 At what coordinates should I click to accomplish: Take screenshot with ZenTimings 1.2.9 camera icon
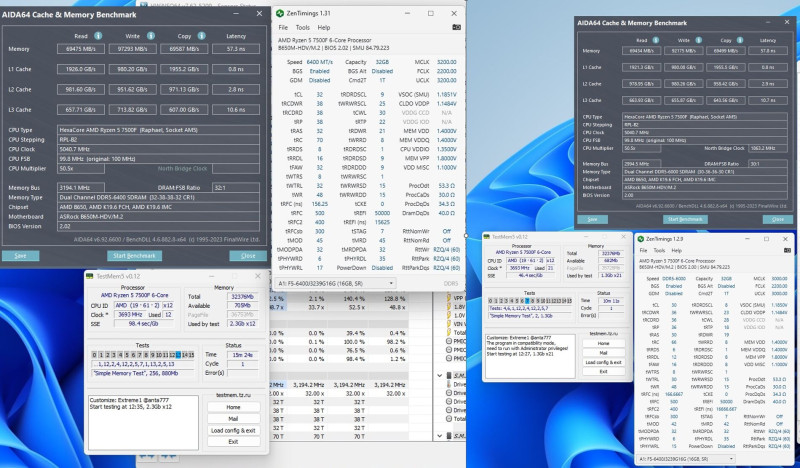[787, 251]
